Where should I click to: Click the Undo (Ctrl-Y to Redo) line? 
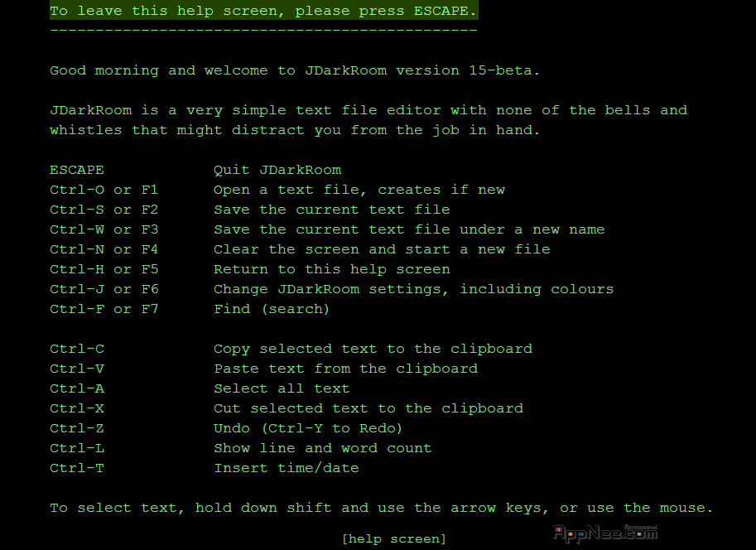[307, 428]
